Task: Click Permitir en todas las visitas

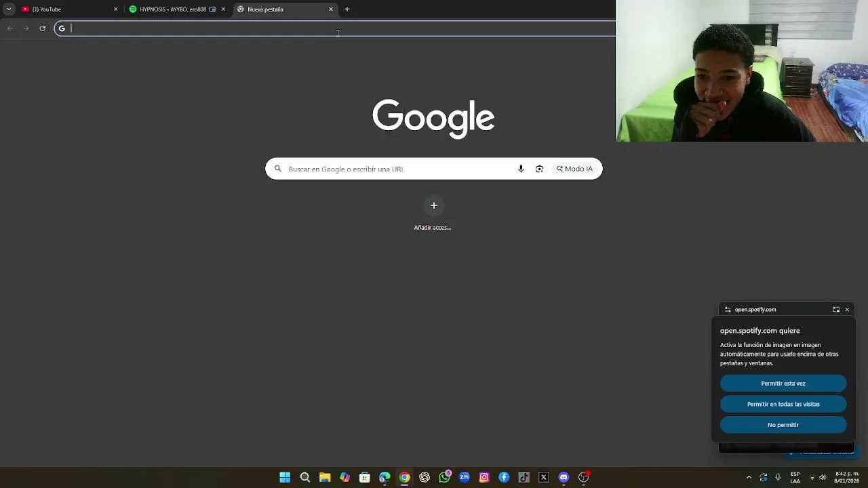Action: 783,404
